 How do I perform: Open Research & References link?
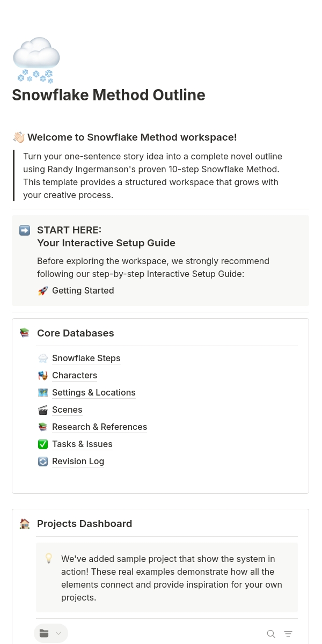pos(99,427)
